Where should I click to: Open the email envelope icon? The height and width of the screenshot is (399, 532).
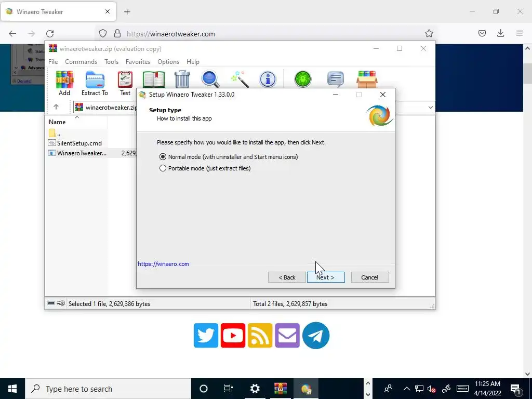click(x=287, y=335)
